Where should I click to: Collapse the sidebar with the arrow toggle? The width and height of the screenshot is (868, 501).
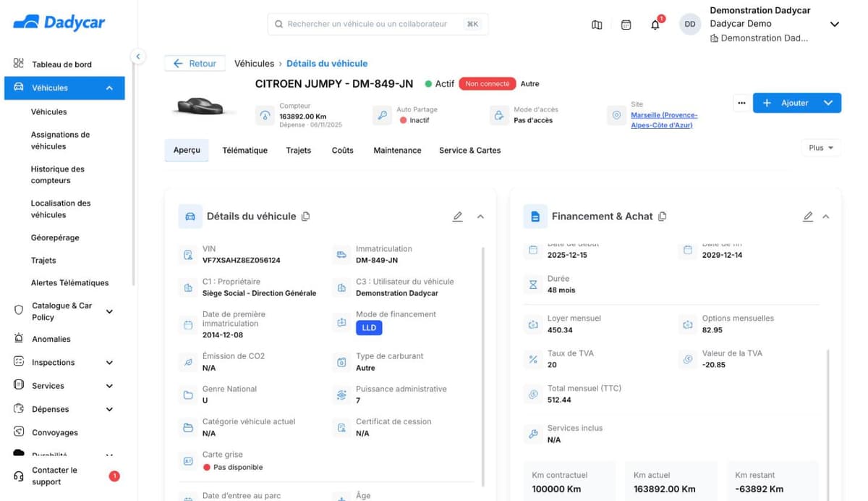(x=137, y=56)
